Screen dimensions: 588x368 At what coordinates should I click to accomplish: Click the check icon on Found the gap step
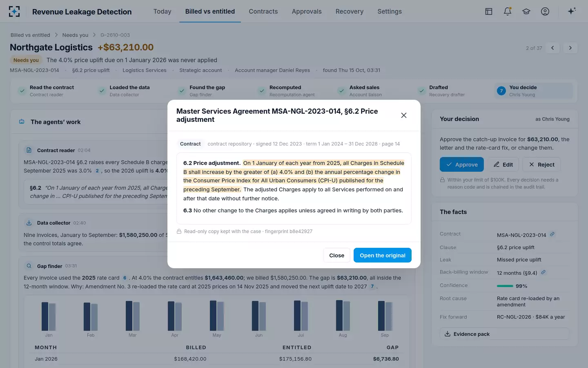[182, 91]
